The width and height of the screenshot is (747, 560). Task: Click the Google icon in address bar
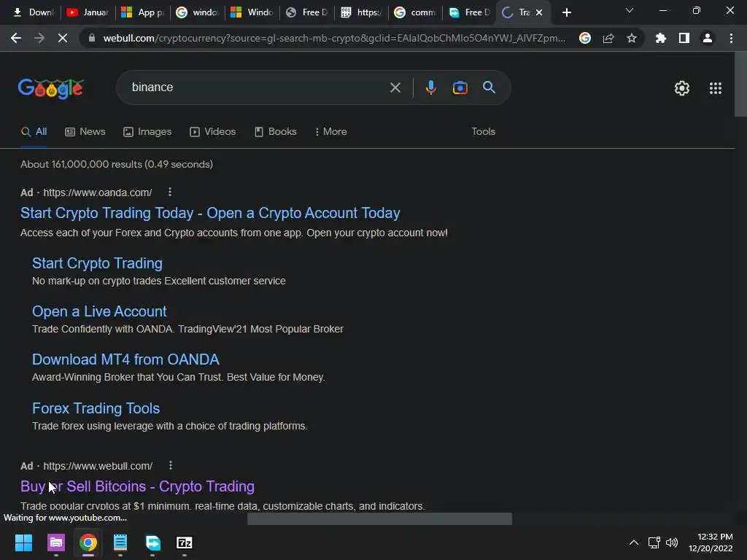pos(585,38)
